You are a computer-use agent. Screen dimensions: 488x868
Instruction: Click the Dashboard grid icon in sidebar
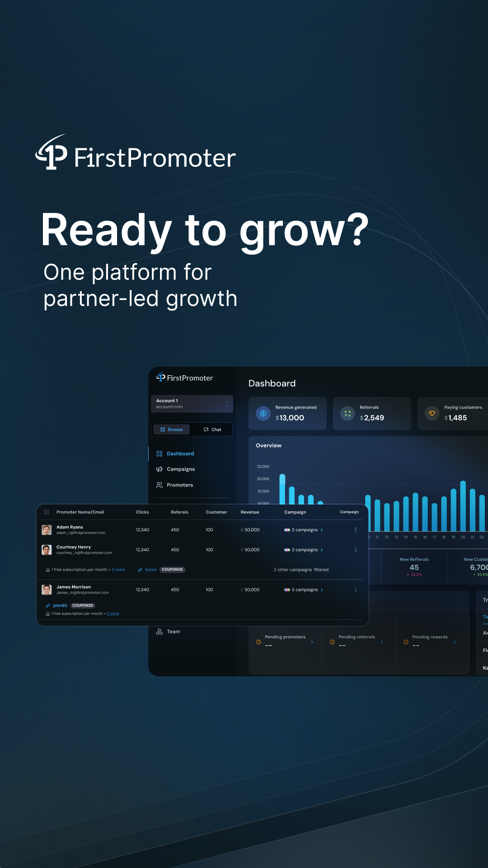160,453
